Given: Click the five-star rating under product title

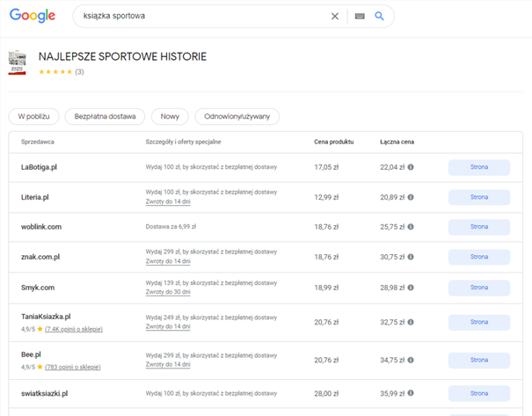Looking at the screenshot, I should [55, 71].
